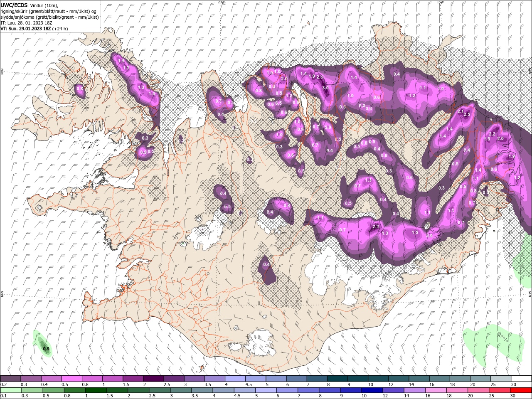Select the 'rigning/skúrir' legend description line
532x399 pixels.
click(48, 11)
